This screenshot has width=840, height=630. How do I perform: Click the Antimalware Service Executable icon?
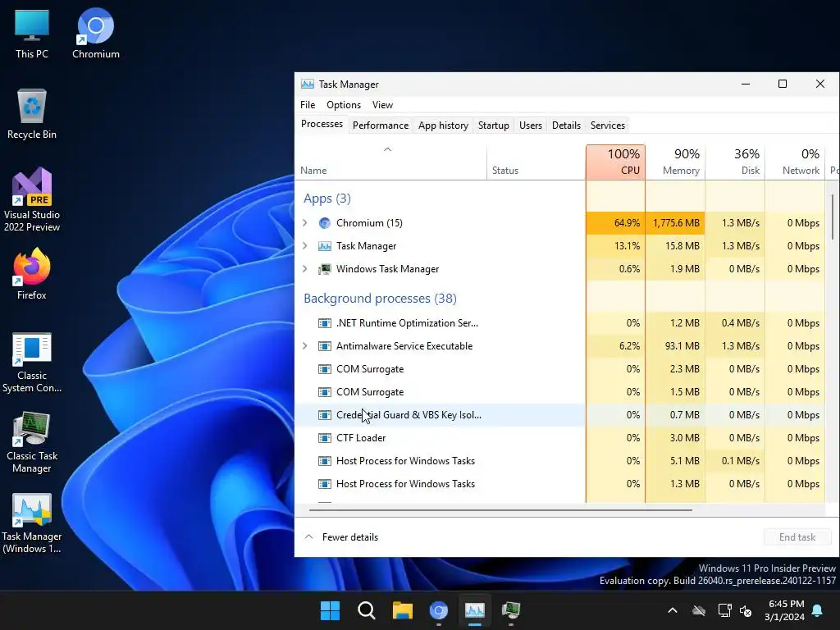click(x=325, y=346)
